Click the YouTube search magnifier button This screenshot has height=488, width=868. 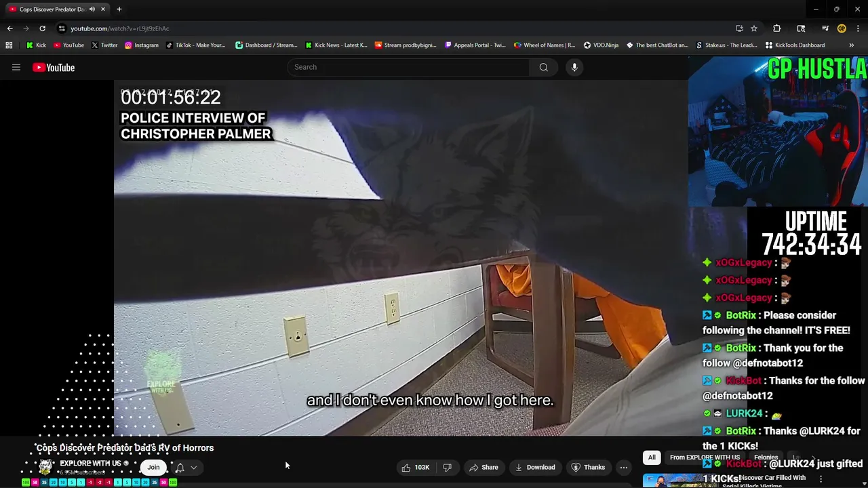click(x=543, y=67)
